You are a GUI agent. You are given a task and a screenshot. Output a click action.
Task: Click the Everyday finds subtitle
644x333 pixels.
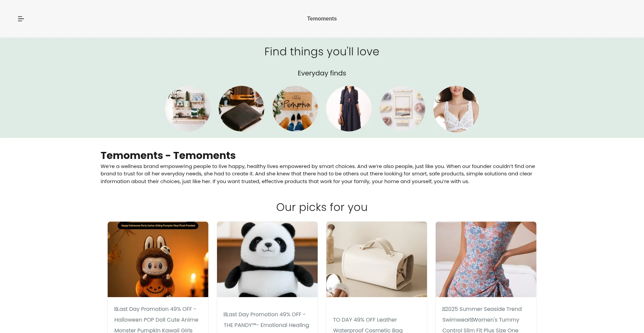click(x=322, y=73)
